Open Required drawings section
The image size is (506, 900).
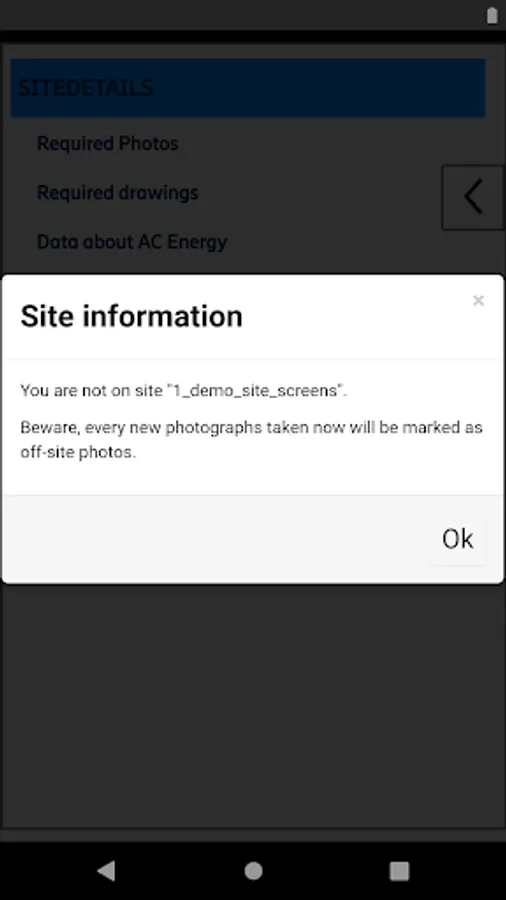(118, 192)
